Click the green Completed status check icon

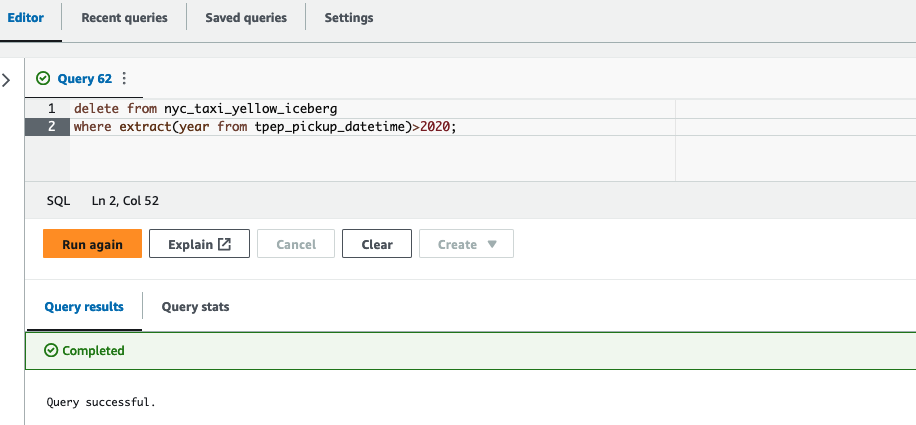(52, 351)
